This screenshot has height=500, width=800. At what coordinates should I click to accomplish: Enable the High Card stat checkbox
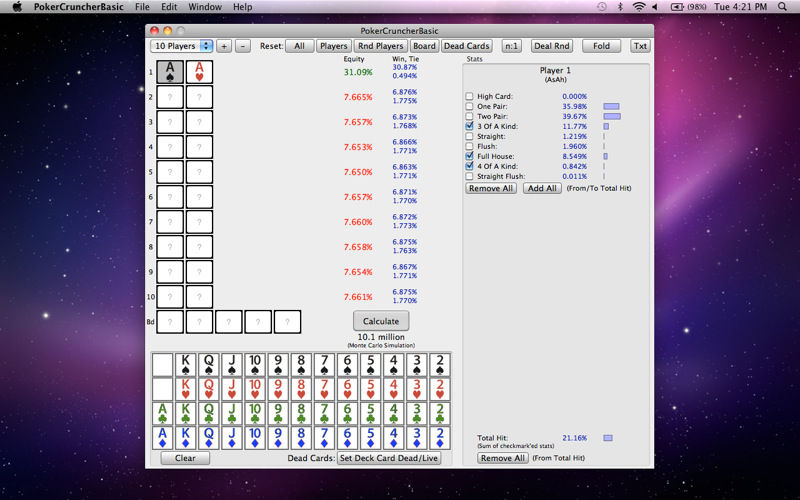point(469,96)
